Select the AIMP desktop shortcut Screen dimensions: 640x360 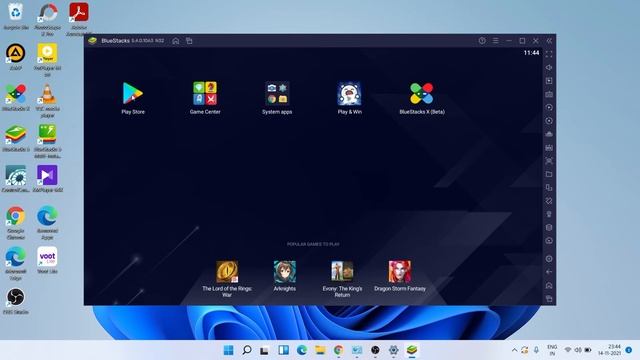(16, 57)
